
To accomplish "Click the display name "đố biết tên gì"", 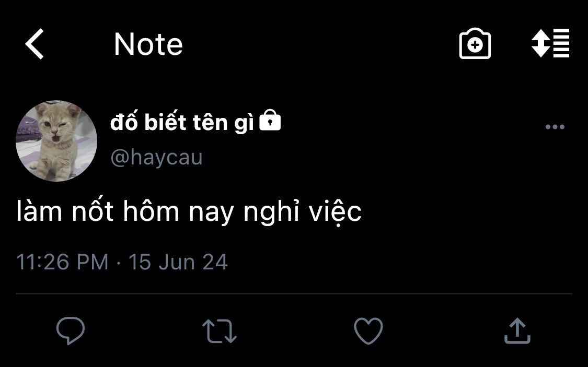I will [x=182, y=123].
